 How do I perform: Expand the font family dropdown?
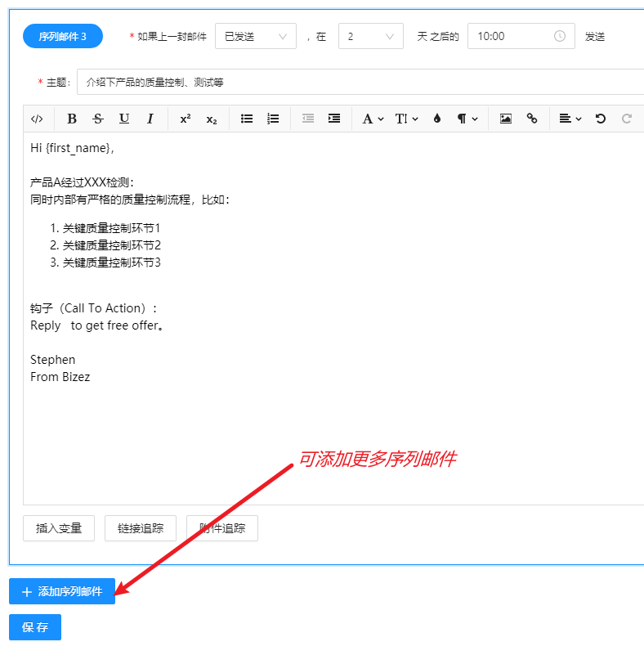373,119
